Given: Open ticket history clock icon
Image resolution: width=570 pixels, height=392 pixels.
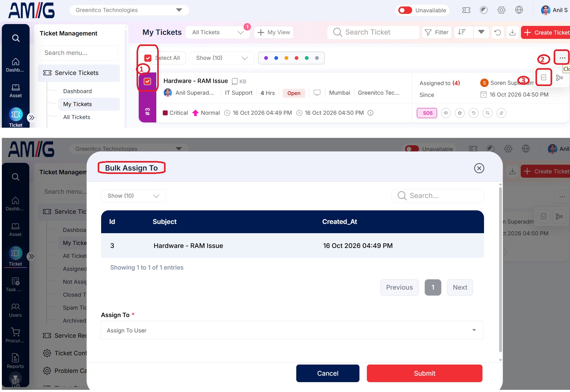Looking at the screenshot, I should pyautogui.click(x=474, y=113).
